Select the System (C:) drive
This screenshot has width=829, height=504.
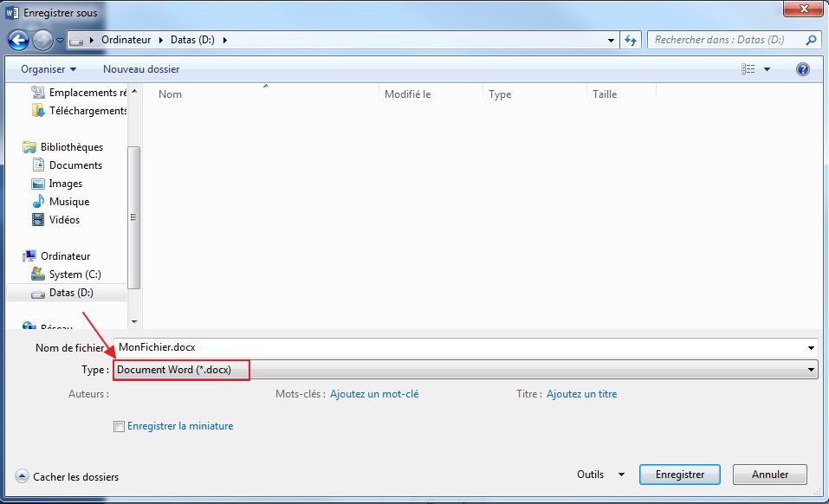[74, 275]
